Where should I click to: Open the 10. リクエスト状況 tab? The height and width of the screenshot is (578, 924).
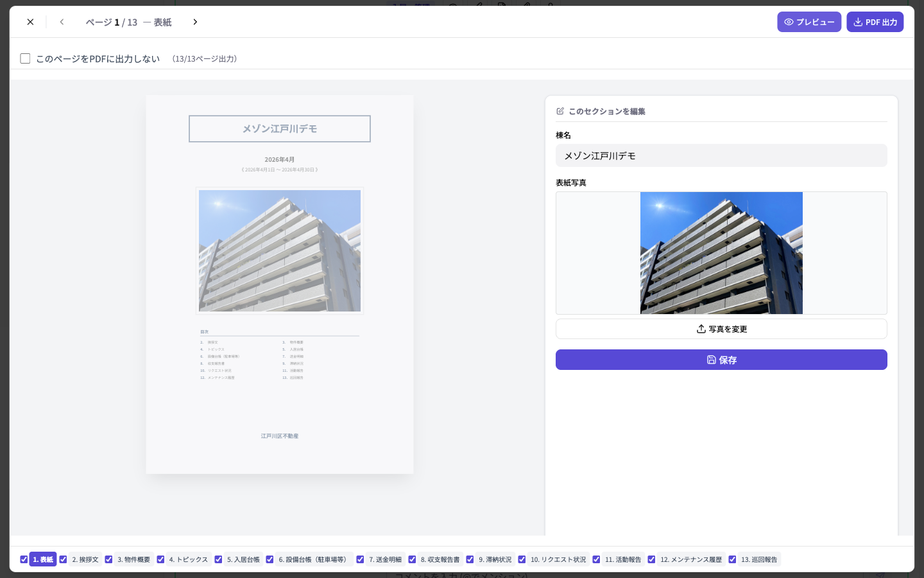click(x=558, y=559)
